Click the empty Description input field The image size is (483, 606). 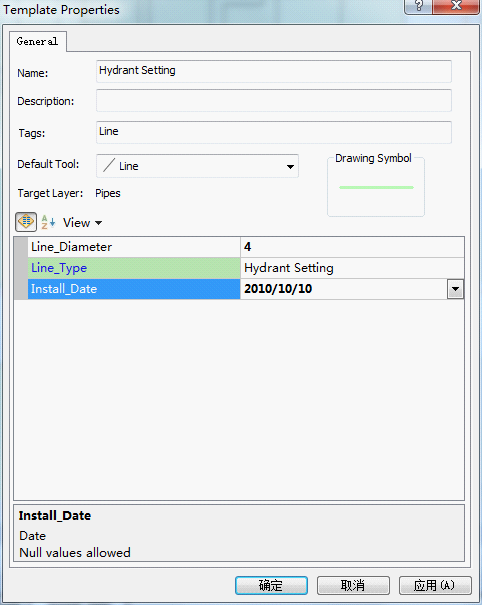[x=274, y=101]
